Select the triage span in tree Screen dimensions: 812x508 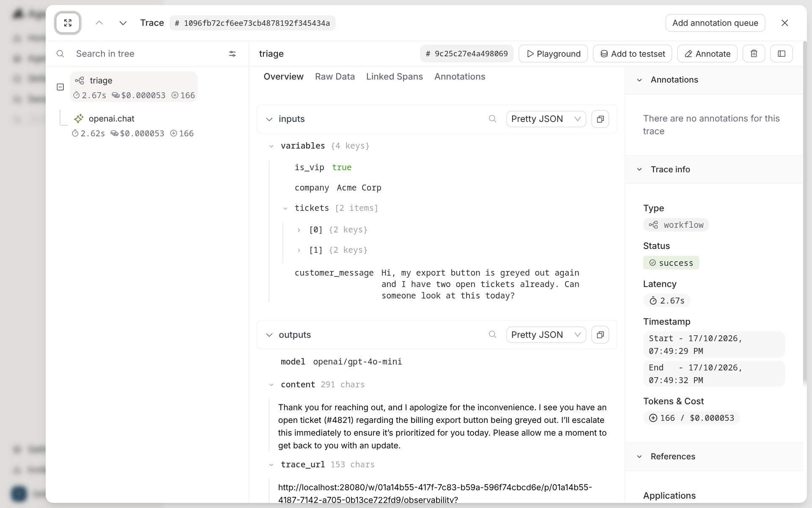click(134, 87)
